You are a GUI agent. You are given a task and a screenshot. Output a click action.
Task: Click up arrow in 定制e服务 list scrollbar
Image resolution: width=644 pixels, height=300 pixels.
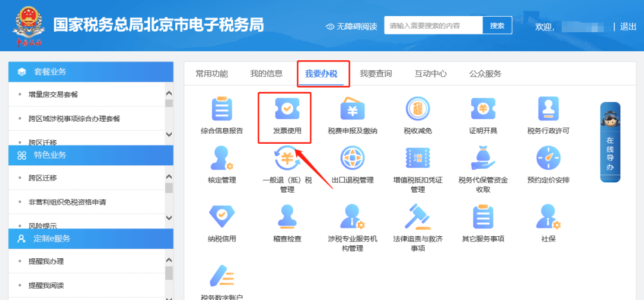(x=169, y=260)
